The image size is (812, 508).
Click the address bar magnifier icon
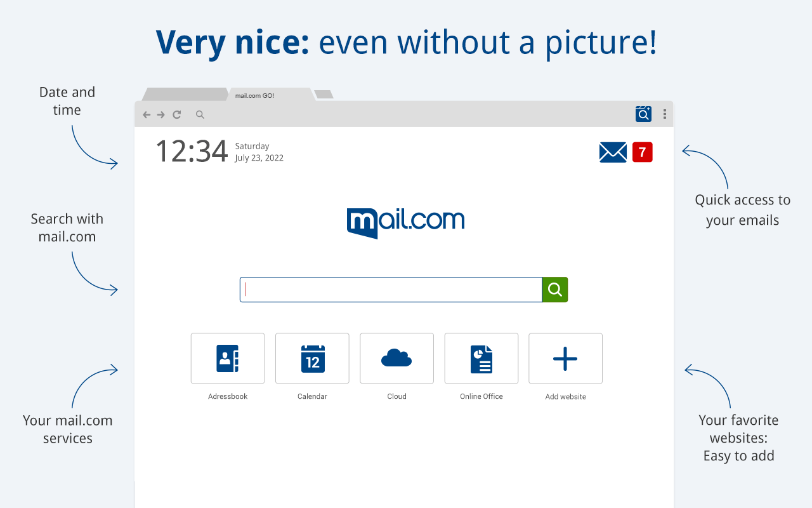pos(200,115)
